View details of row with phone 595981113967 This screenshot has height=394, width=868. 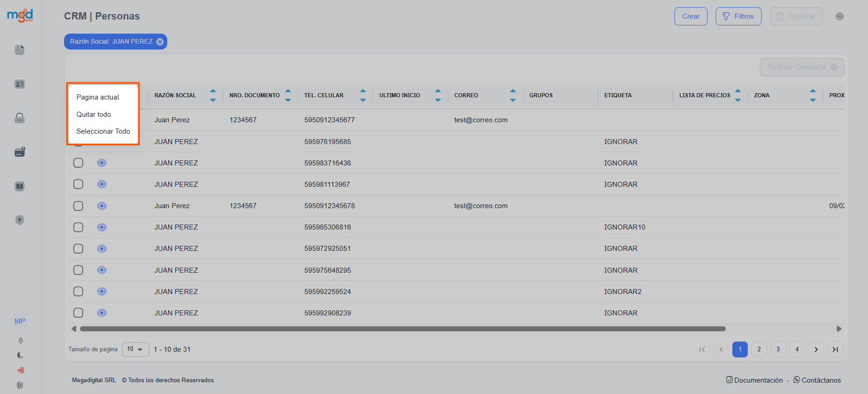(x=102, y=184)
